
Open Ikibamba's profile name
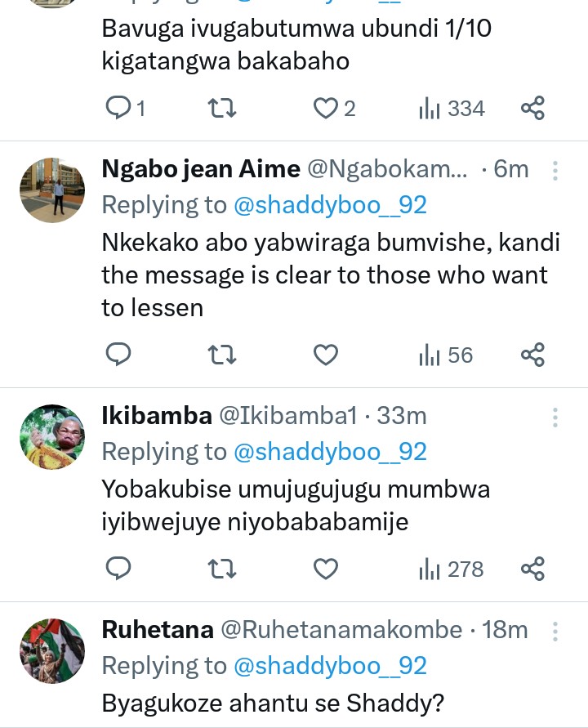point(156,416)
